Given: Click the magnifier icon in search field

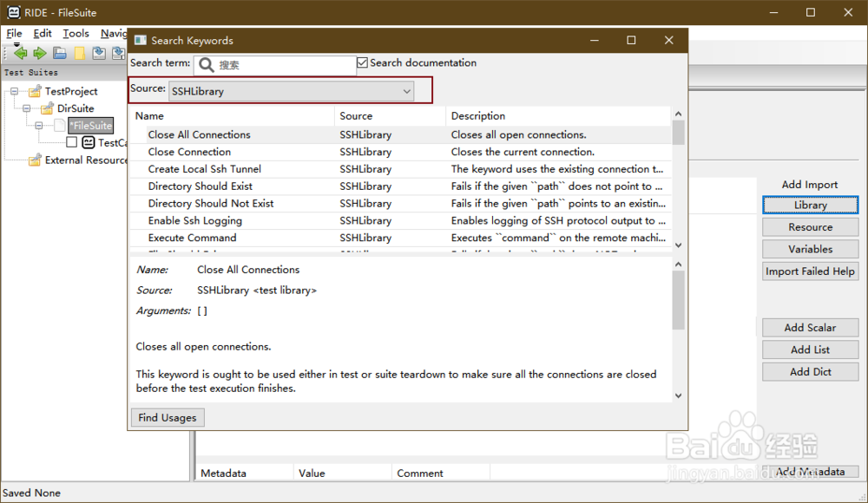Looking at the screenshot, I should coord(206,65).
